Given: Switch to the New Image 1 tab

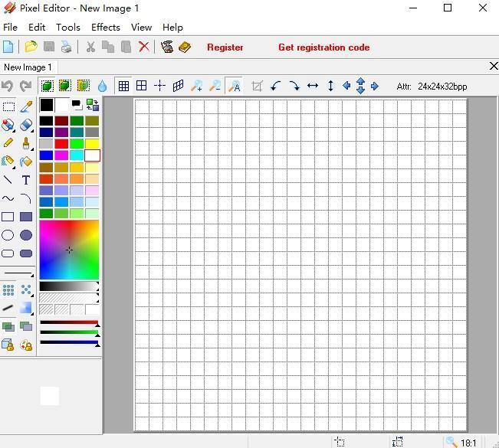Looking at the screenshot, I should (28, 67).
